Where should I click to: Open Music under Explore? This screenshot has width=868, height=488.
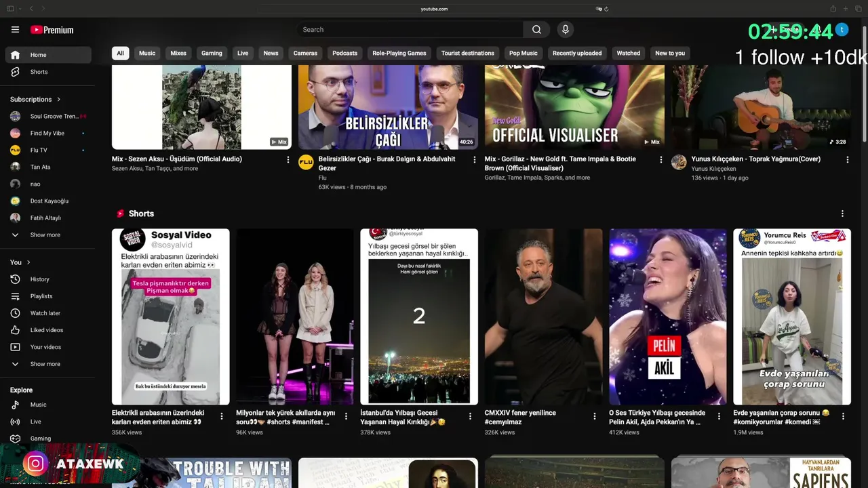47,405
